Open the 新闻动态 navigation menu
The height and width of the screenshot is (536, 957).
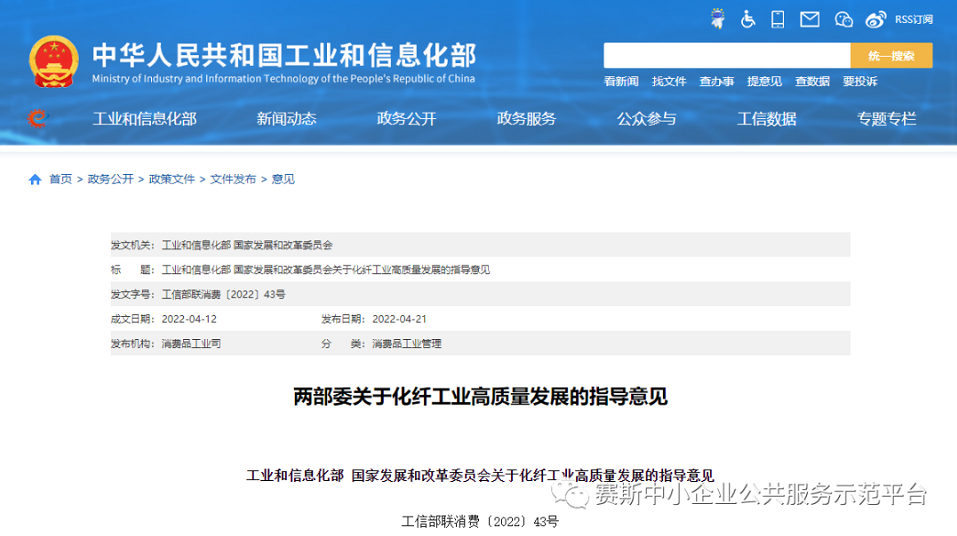[286, 118]
